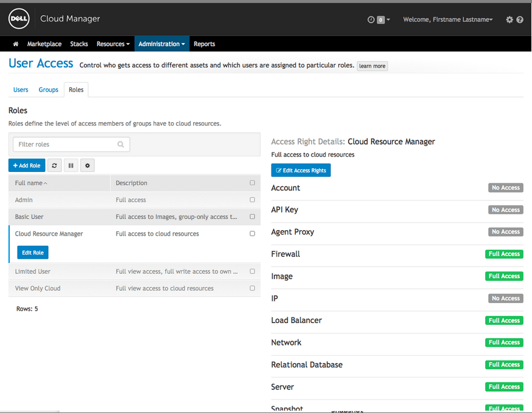
Task: Open the help question mark icon
Action: pos(520,19)
